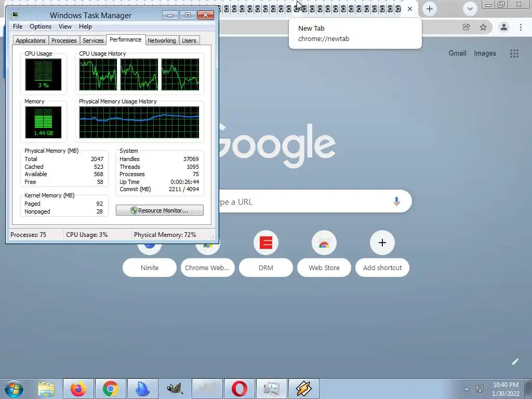Launch Winamp from the taskbar
The image size is (532, 399).
pos(303,389)
